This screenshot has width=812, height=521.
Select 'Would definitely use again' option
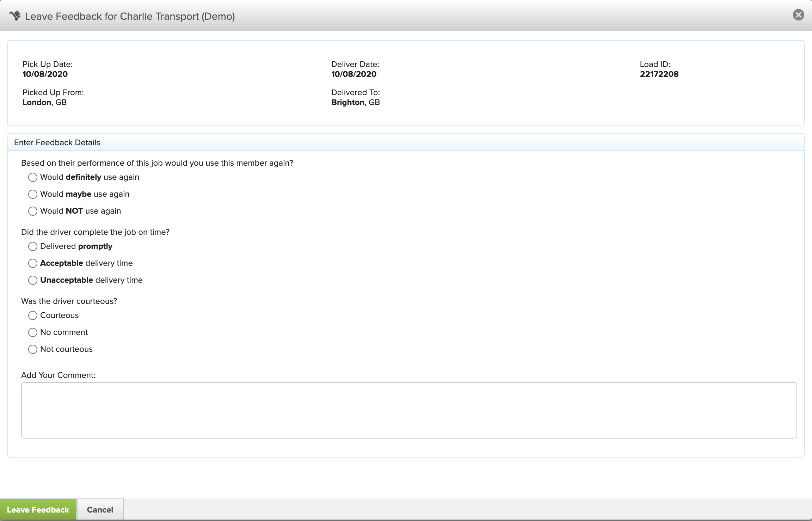point(33,177)
